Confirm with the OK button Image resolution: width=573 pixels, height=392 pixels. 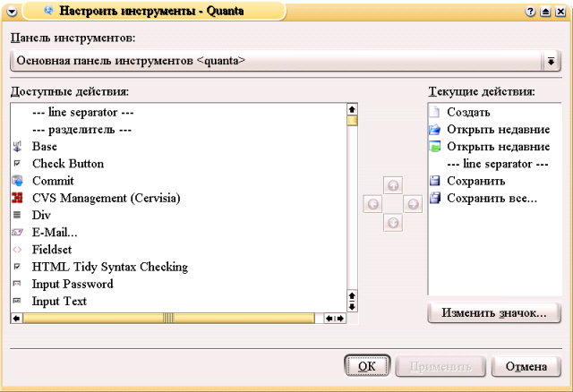click(x=367, y=366)
